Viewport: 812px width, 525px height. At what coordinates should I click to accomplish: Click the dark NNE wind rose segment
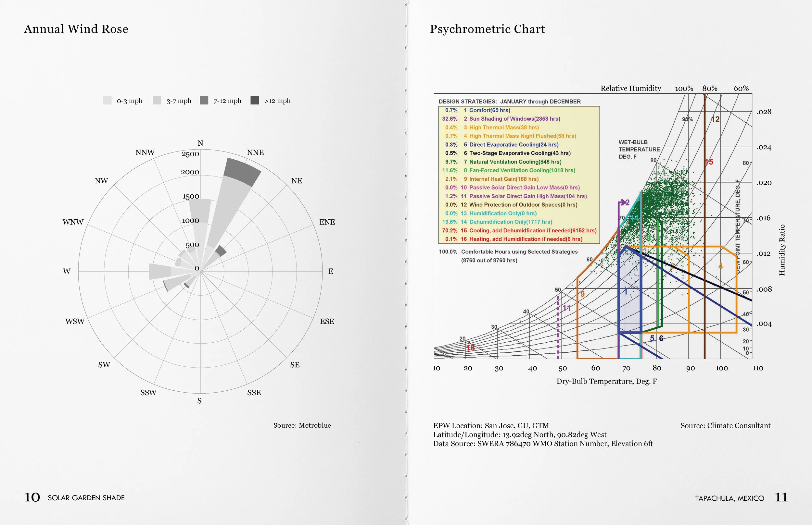(242, 173)
